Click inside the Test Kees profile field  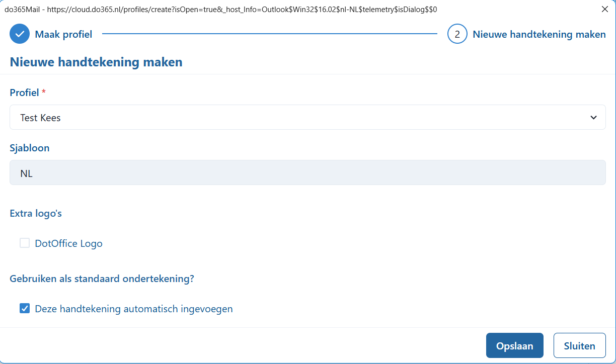point(201,117)
